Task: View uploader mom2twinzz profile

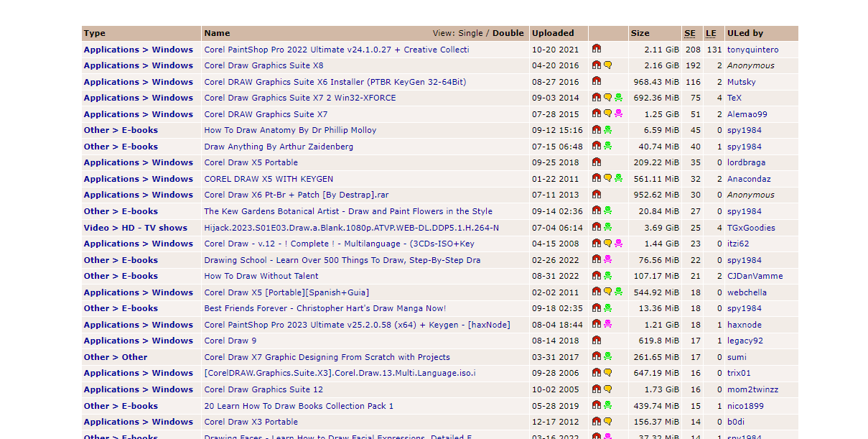Action: 752,389
